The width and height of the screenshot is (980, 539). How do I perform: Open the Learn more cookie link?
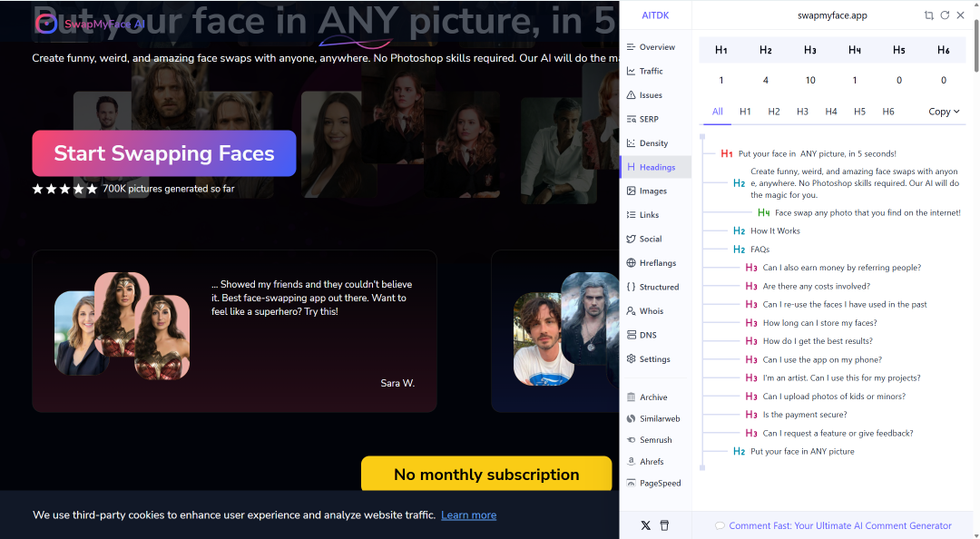[x=469, y=515]
